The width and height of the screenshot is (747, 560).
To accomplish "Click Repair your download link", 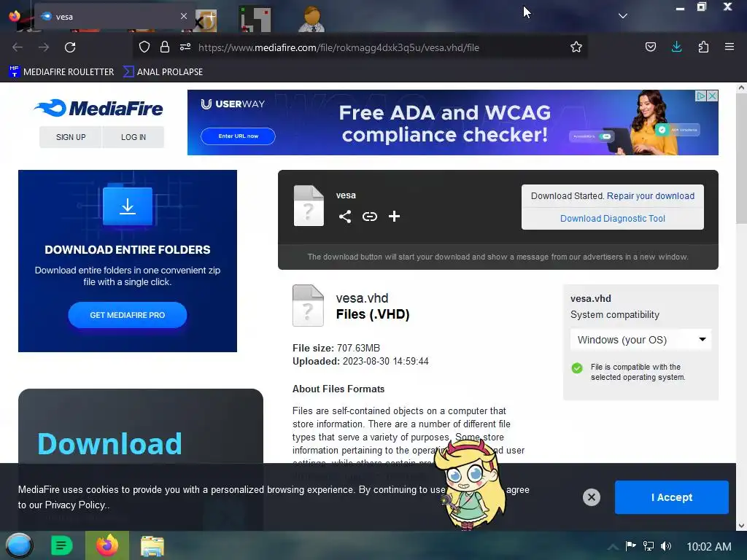I will click(650, 195).
